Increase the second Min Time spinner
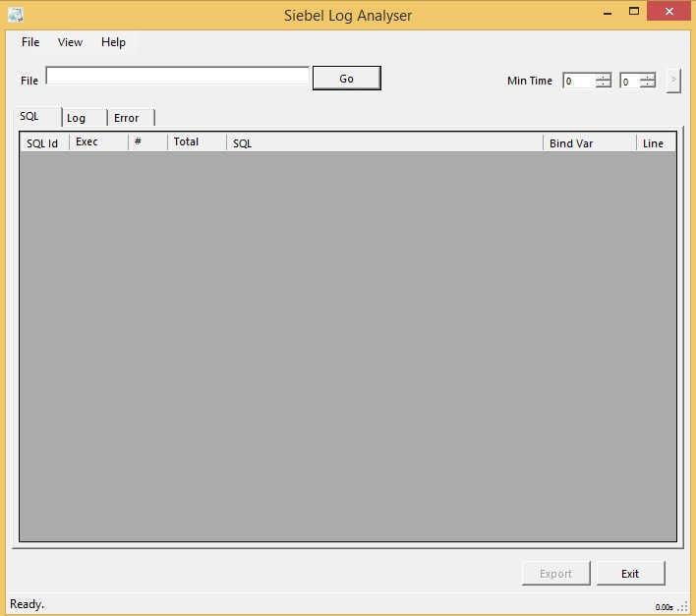 pos(648,78)
